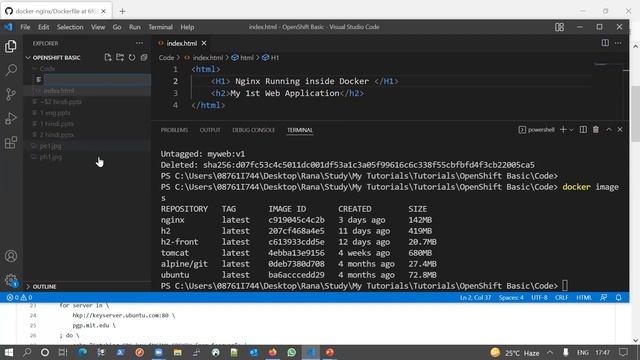
Task: Kill terminal with trash icon
Action: 596,130
